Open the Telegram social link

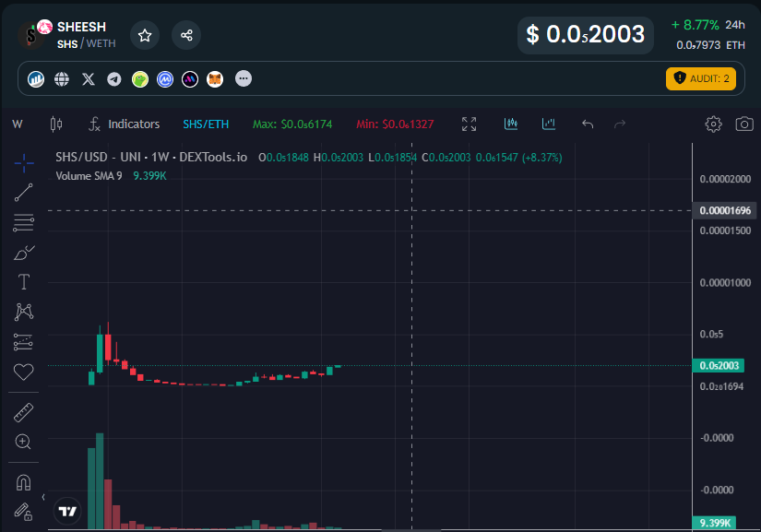[x=114, y=78]
